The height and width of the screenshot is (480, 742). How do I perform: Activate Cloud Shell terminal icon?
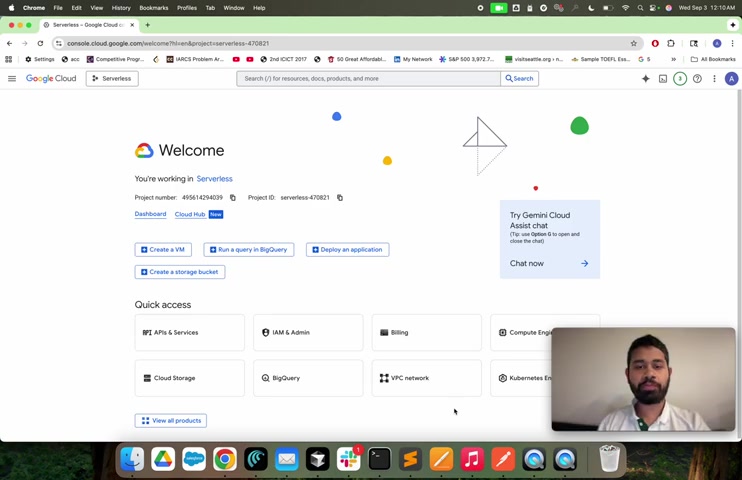click(x=663, y=79)
